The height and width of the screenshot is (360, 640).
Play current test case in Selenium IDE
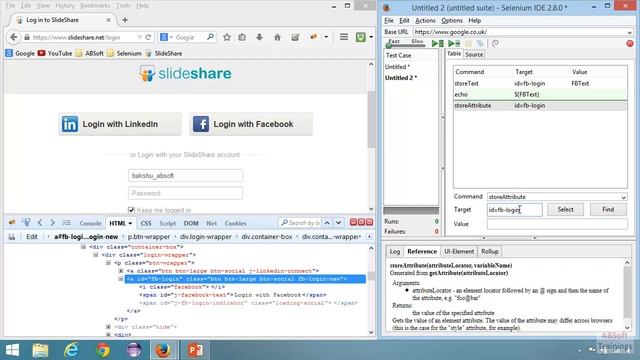pyautogui.click(x=454, y=43)
